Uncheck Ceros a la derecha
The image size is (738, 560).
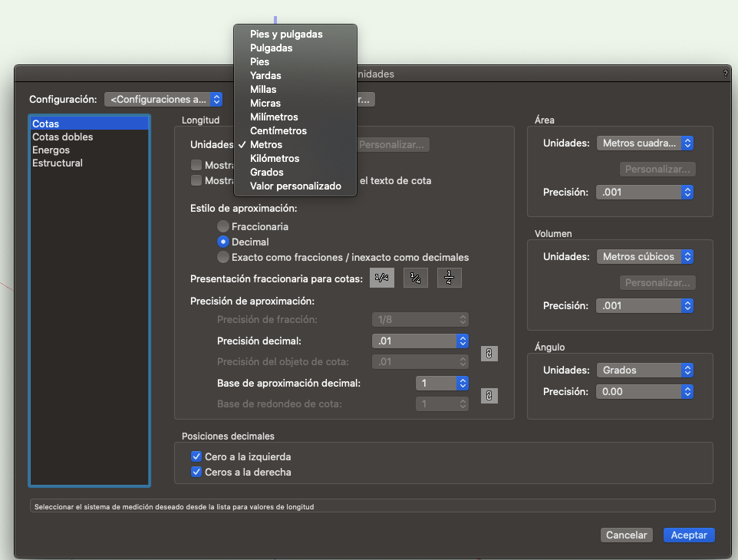click(196, 472)
